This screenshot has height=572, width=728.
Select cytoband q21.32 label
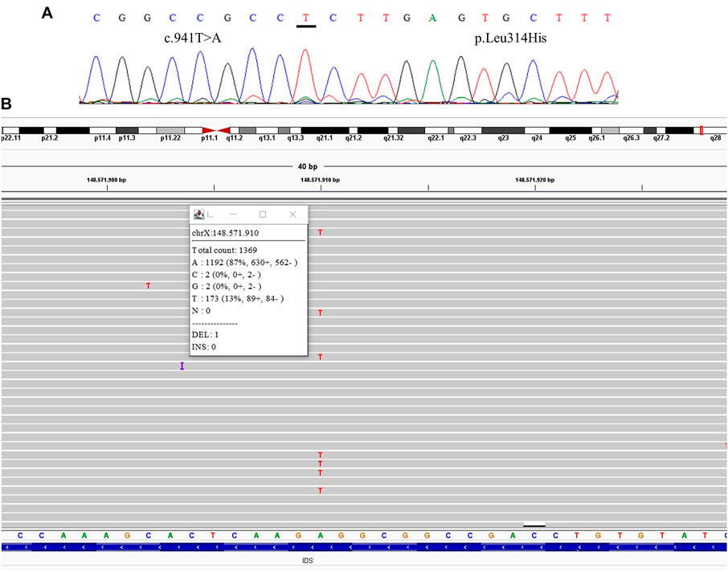(x=393, y=138)
